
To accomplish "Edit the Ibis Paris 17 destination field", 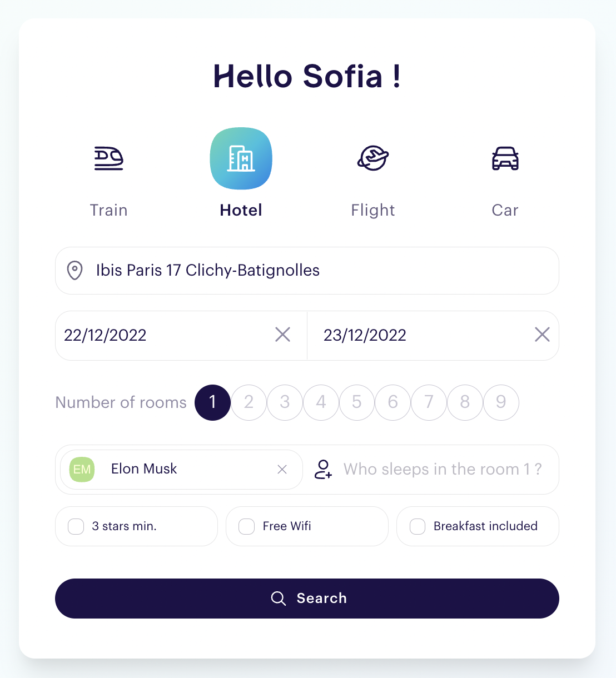I will pos(307,271).
